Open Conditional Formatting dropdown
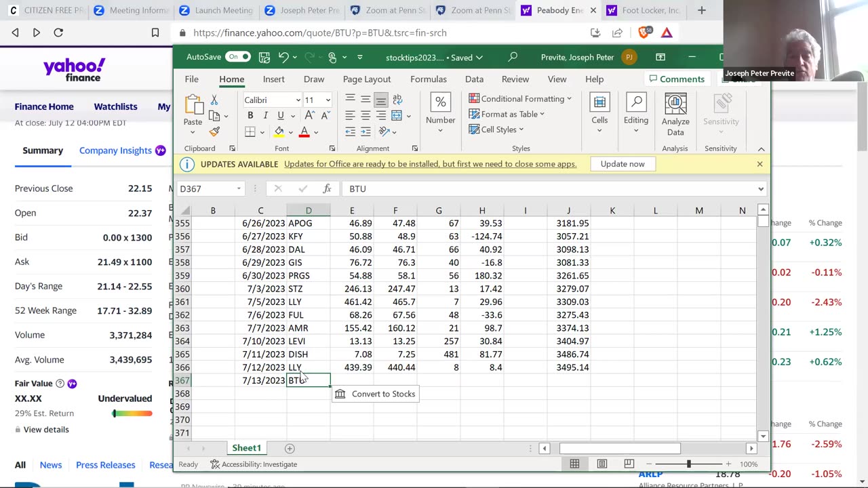This screenshot has width=868, height=488. point(521,99)
